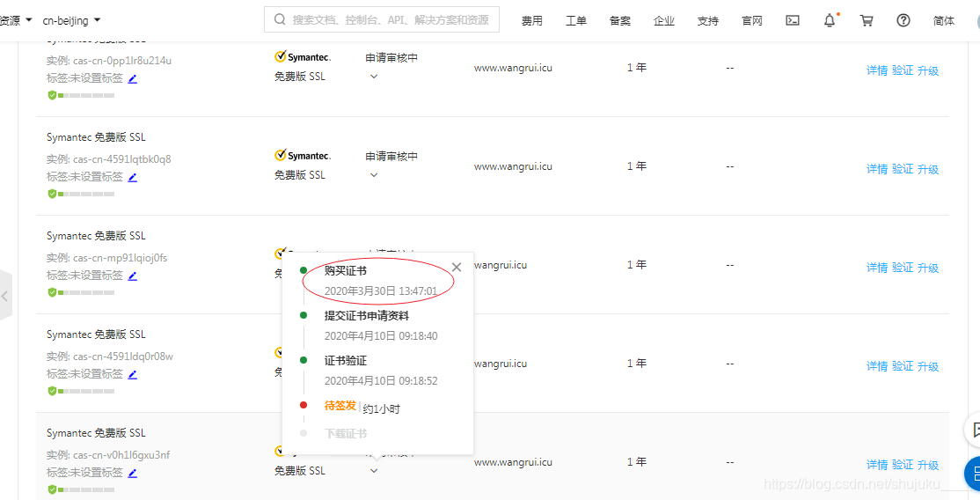Edit tag for instance cas-cn-mp91lqioj0fs
This screenshot has width=980, height=500.
(132, 276)
